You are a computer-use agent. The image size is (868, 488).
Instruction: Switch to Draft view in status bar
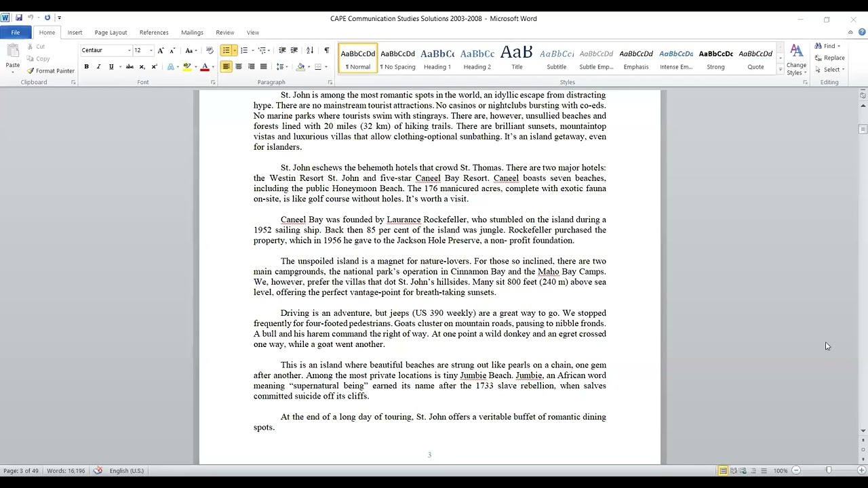[x=764, y=470]
